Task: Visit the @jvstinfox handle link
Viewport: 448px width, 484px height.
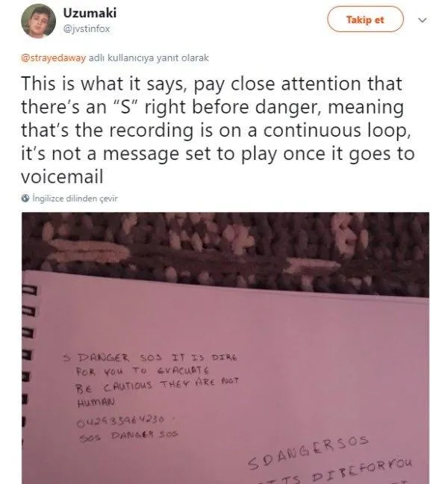Action: (x=87, y=28)
